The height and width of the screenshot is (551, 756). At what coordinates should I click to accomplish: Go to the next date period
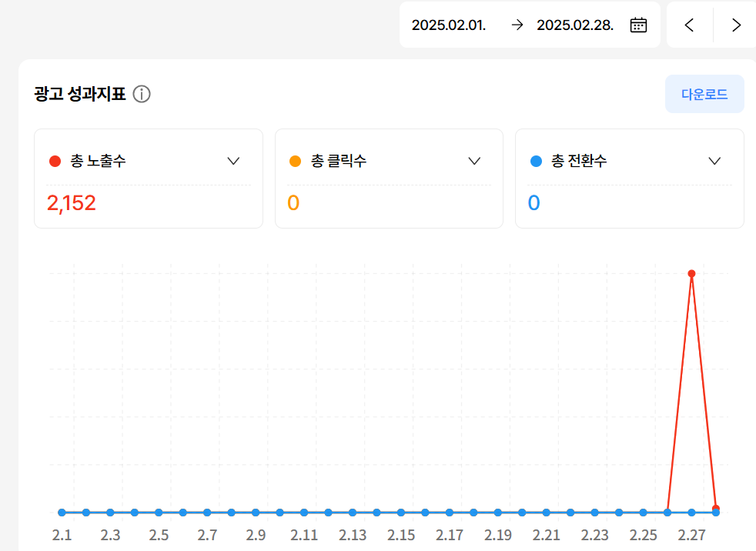(x=736, y=25)
